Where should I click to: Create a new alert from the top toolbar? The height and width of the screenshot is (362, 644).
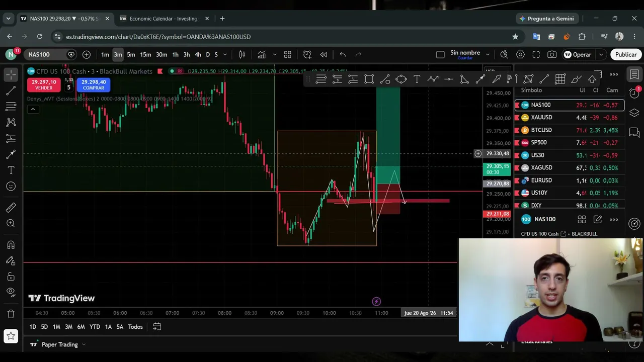pos(307,54)
